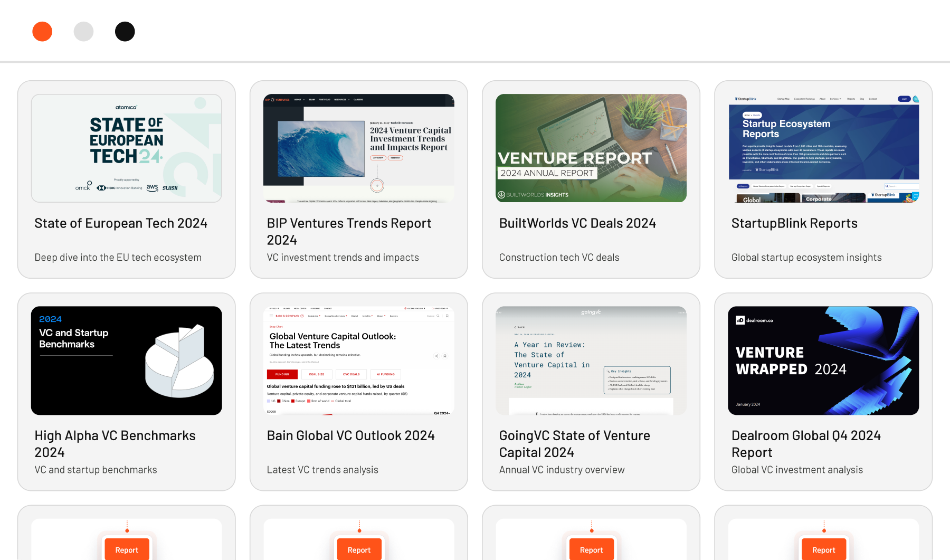Open Dealroom Venture Wrapped 2024 thumbnail
Image resolution: width=950 pixels, height=560 pixels.
coord(823,360)
